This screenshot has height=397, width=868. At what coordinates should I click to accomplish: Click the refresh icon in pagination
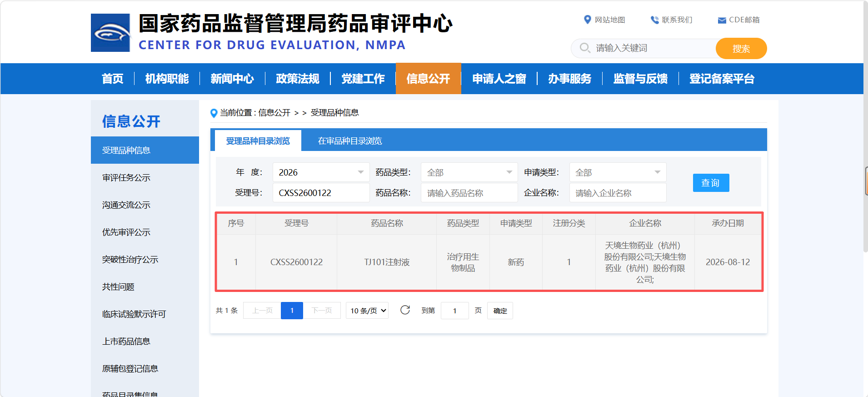pyautogui.click(x=405, y=310)
